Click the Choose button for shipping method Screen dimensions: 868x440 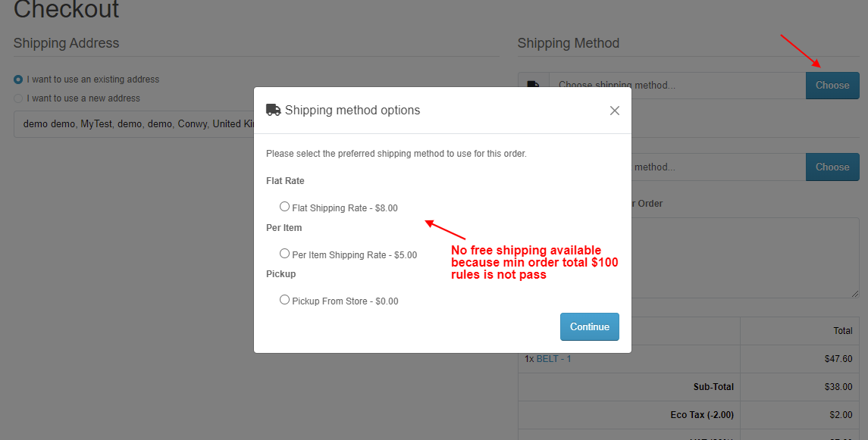click(x=832, y=86)
